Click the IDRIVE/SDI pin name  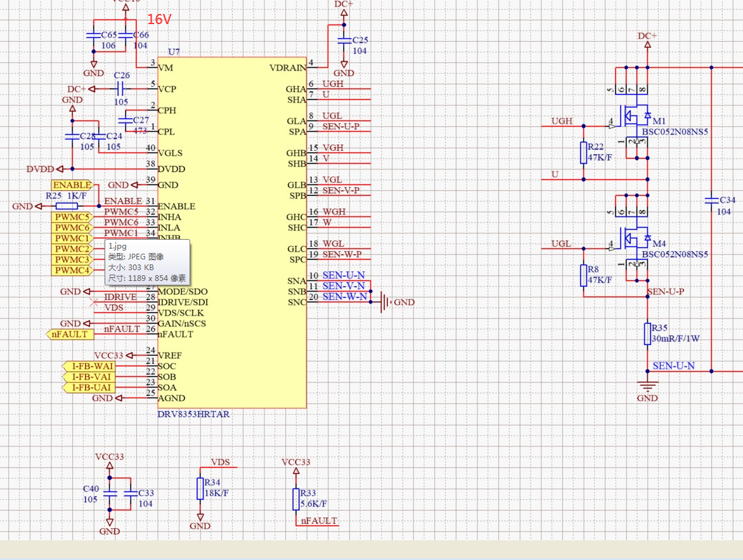point(183,302)
